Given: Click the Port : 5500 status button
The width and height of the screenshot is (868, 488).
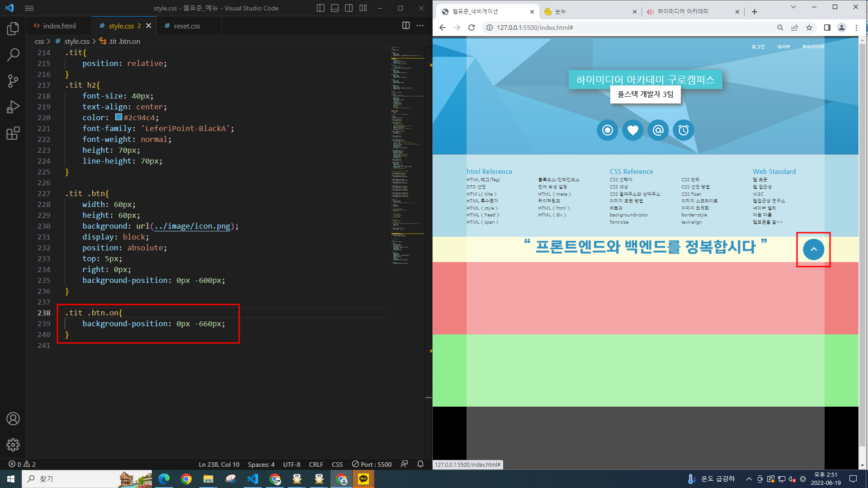Looking at the screenshot, I should pos(372,464).
